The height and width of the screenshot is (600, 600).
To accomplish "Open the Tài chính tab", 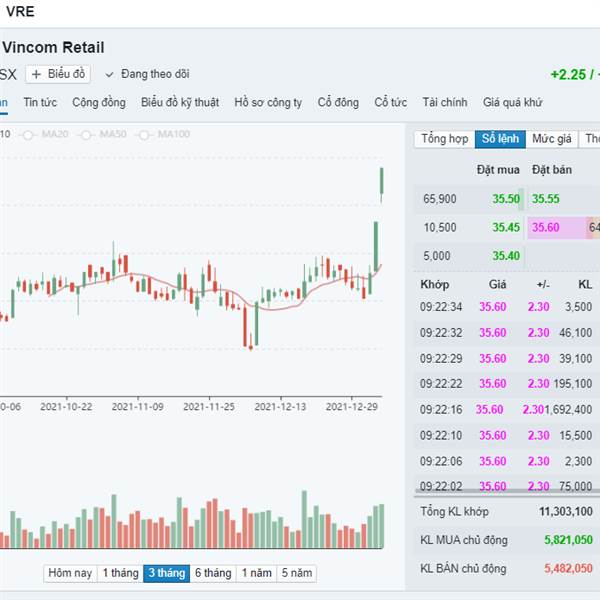I will click(x=445, y=102).
